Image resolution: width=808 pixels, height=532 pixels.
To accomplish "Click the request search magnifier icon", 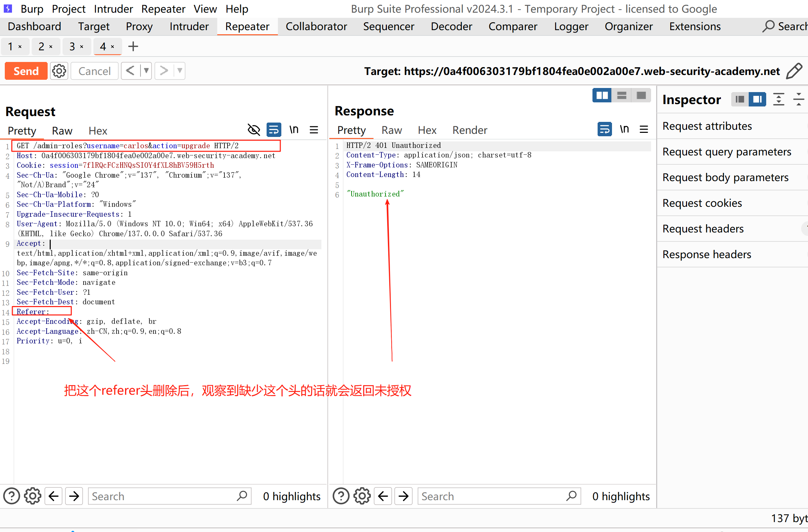I will (x=242, y=496).
